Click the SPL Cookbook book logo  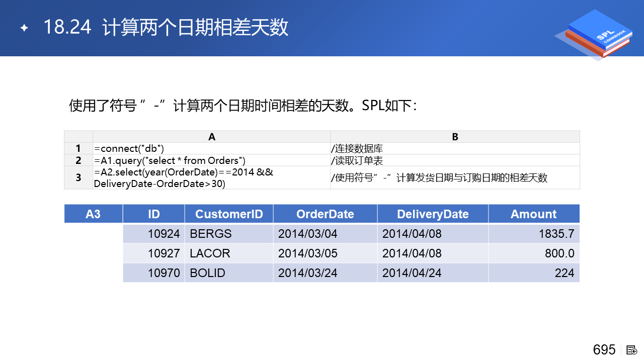click(593, 34)
